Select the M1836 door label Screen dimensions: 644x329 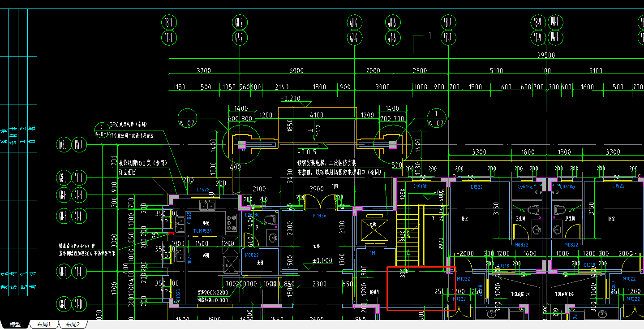(x=320, y=216)
